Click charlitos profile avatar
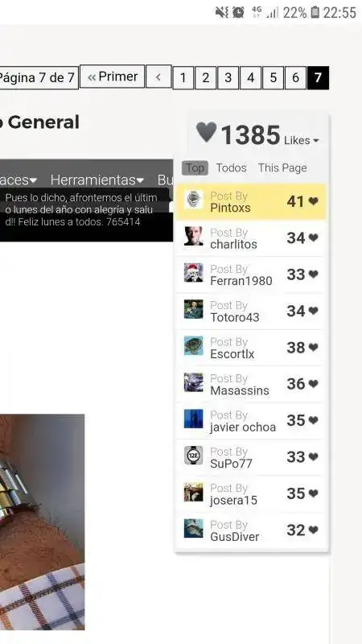Screen dimensions: 362x644 [x=193, y=236]
